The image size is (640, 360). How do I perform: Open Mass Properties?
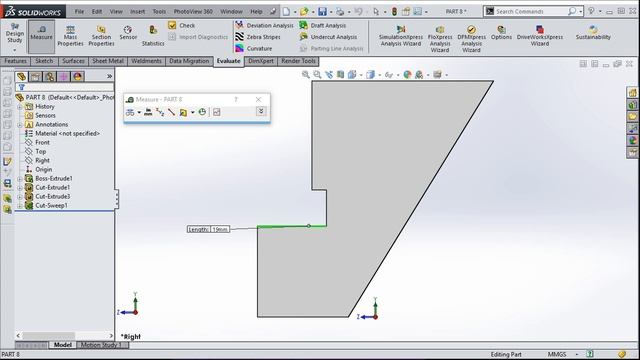[x=70, y=36]
